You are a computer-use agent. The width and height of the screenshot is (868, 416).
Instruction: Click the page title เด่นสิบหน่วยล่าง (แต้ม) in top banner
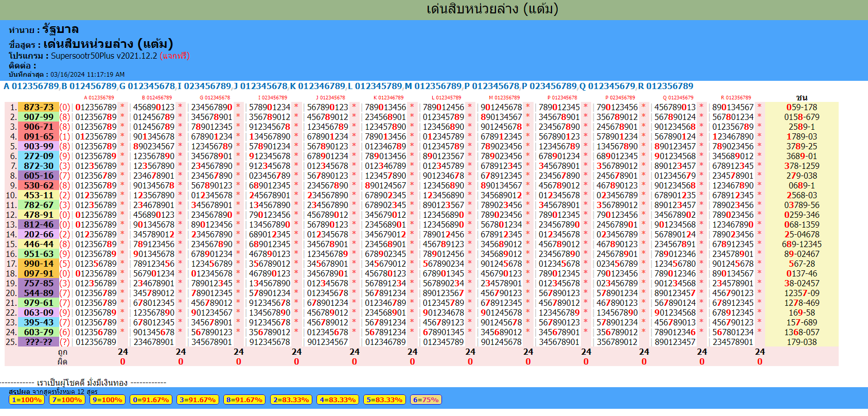[492, 9]
